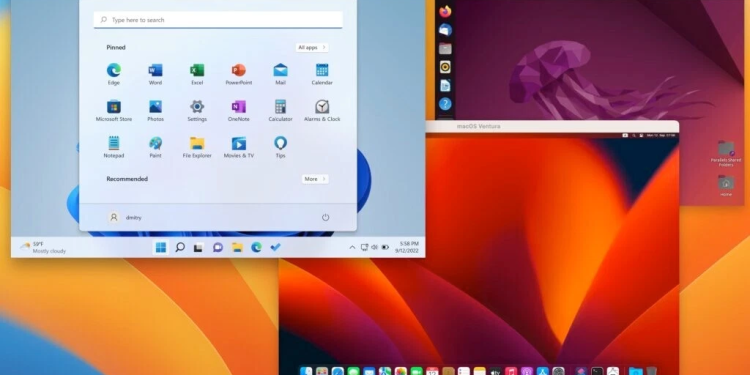Launch the Photos app

[x=155, y=110]
